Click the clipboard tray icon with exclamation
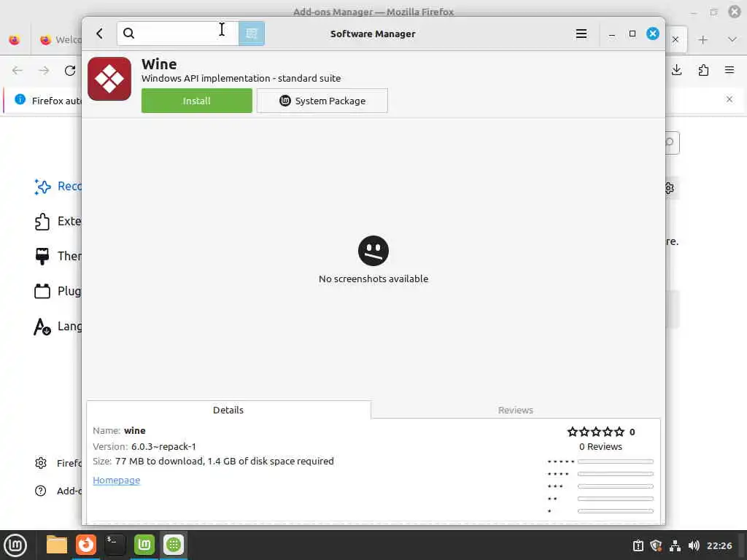 click(638, 545)
